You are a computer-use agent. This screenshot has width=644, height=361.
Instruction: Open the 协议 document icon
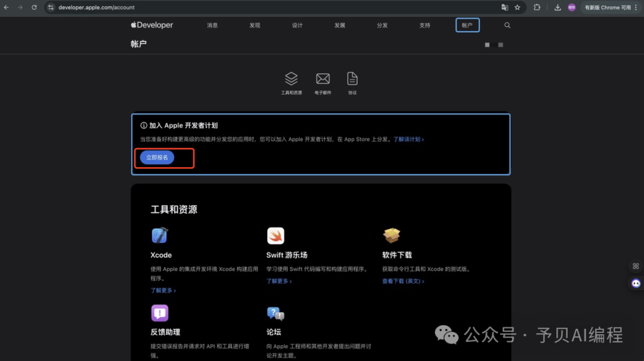point(352,79)
